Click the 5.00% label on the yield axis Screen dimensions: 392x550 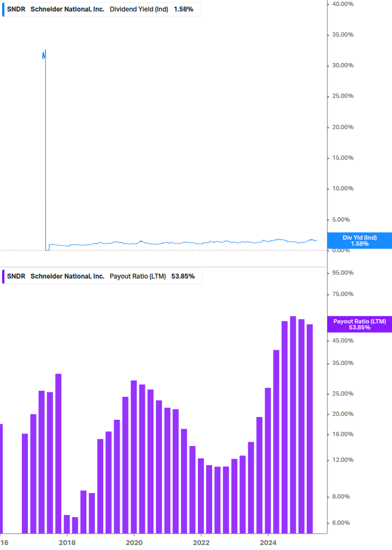341,219
